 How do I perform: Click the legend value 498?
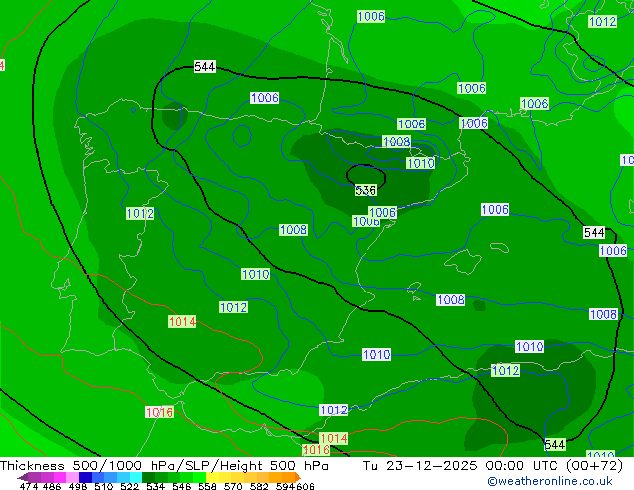(78, 486)
